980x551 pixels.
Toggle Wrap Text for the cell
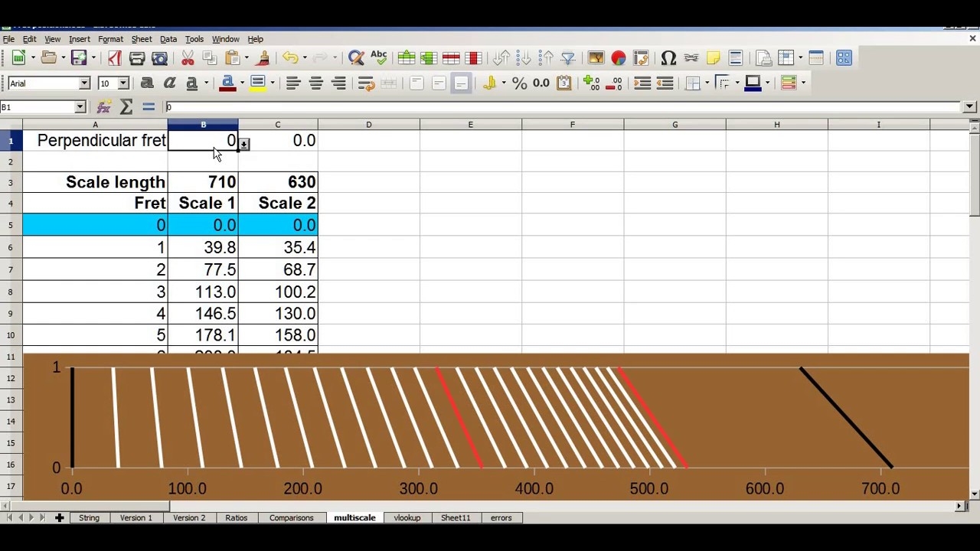point(366,83)
